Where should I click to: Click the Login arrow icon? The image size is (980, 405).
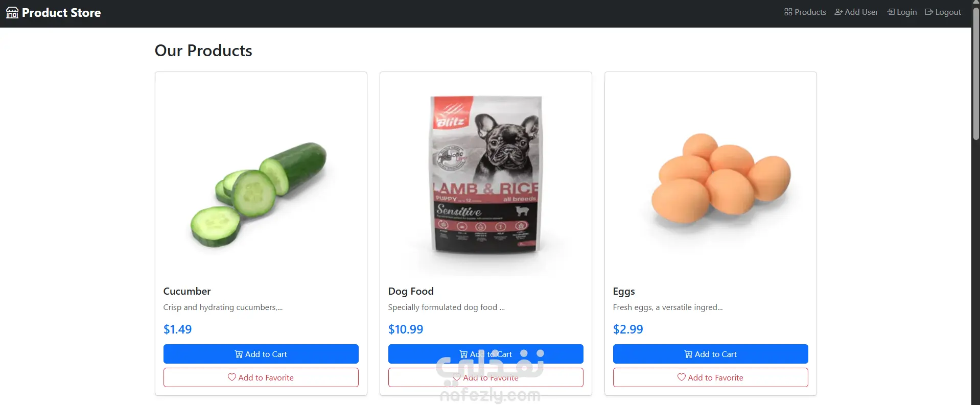(891, 12)
